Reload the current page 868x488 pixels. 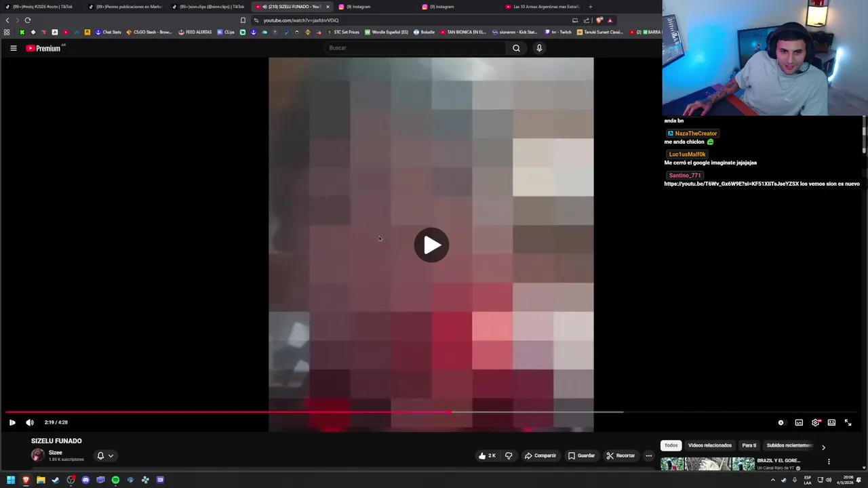click(28, 20)
